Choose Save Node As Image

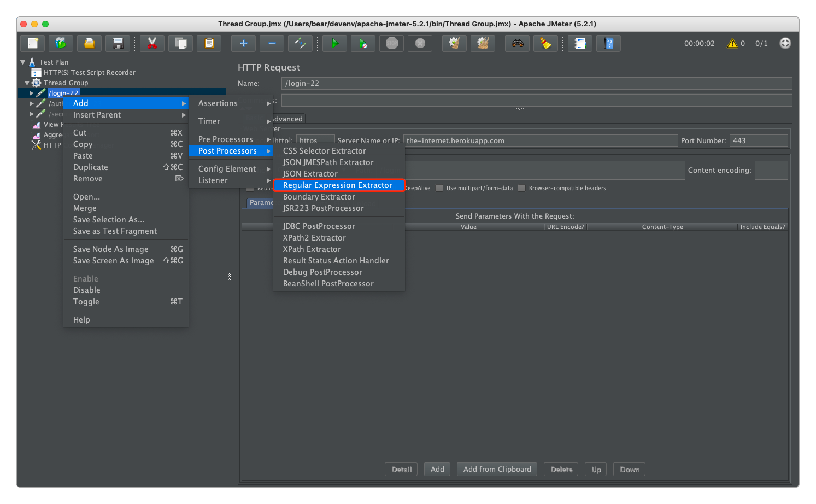tap(126, 249)
